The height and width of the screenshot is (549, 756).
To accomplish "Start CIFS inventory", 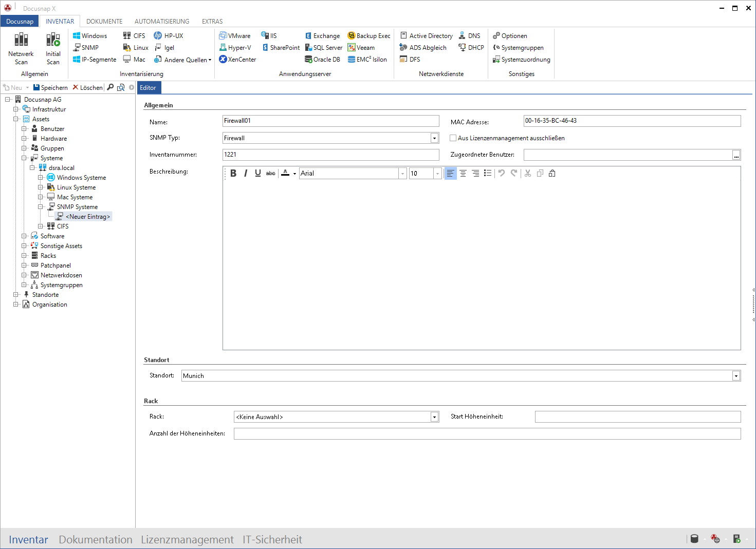I will [x=134, y=36].
